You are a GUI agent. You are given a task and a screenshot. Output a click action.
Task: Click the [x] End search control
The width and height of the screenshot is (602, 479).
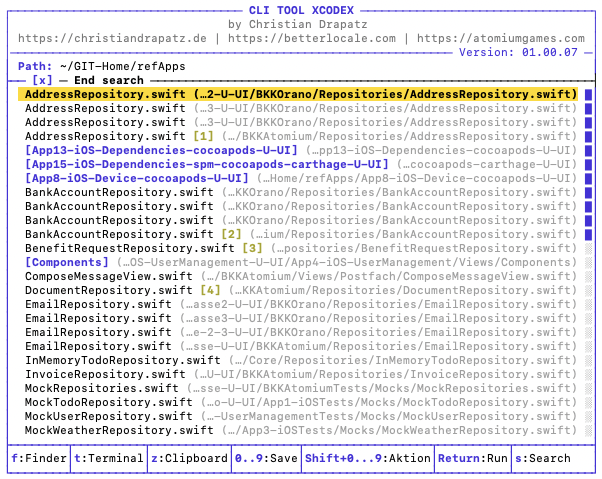pyautogui.click(x=88, y=80)
